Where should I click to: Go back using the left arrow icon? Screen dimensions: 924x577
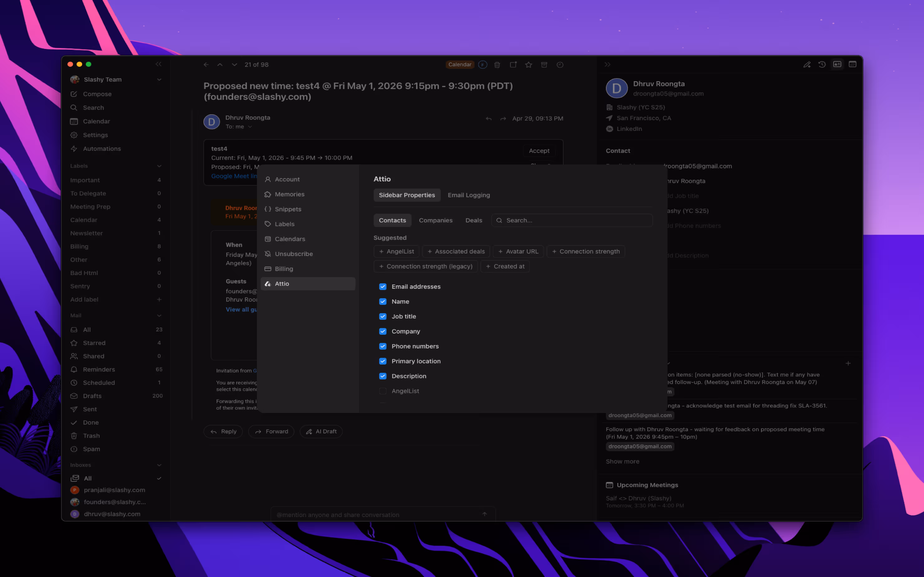tap(206, 65)
